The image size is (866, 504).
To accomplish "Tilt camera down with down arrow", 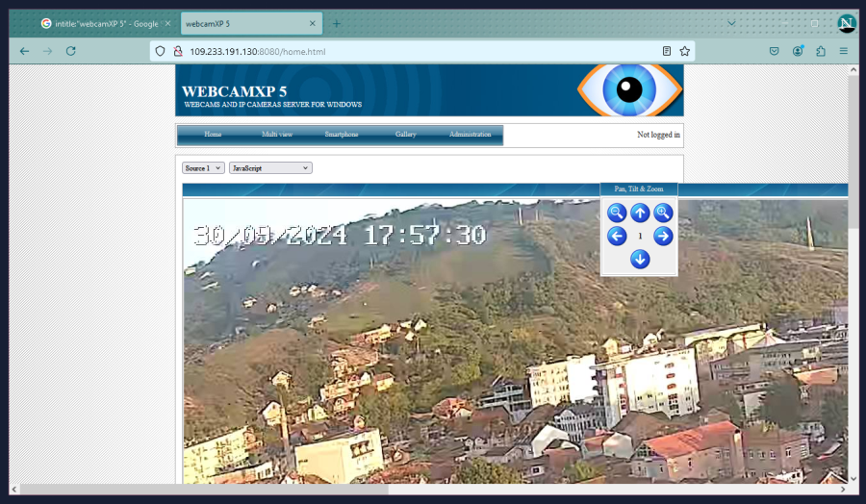I will (x=640, y=260).
